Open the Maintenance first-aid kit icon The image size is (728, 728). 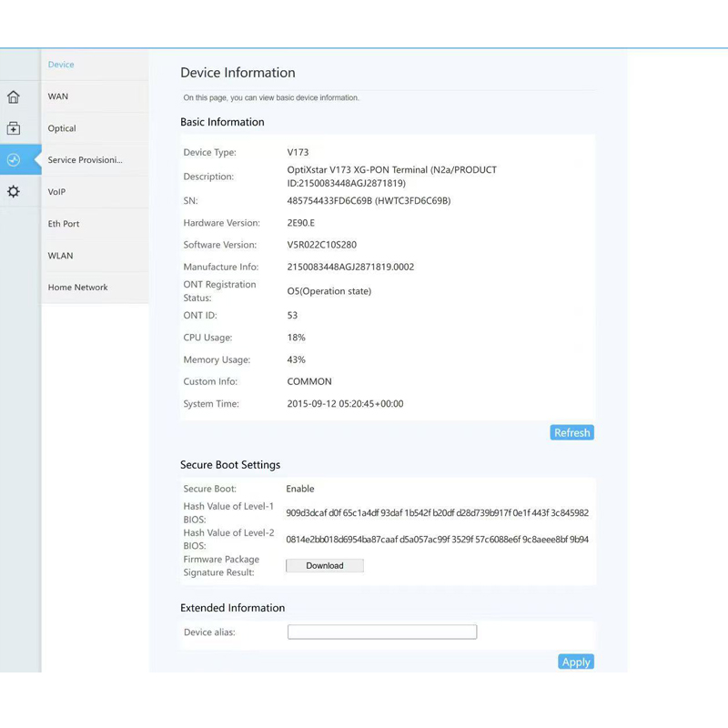pyautogui.click(x=14, y=129)
